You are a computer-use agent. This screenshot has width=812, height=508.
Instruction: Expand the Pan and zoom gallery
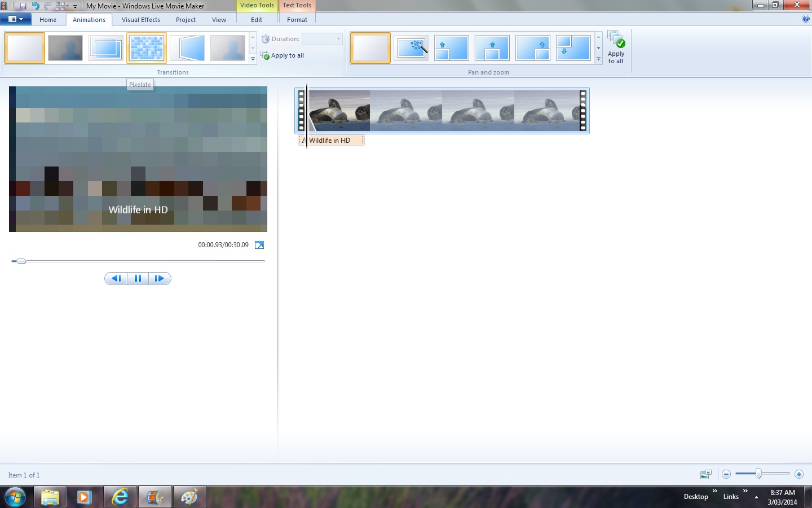598,59
